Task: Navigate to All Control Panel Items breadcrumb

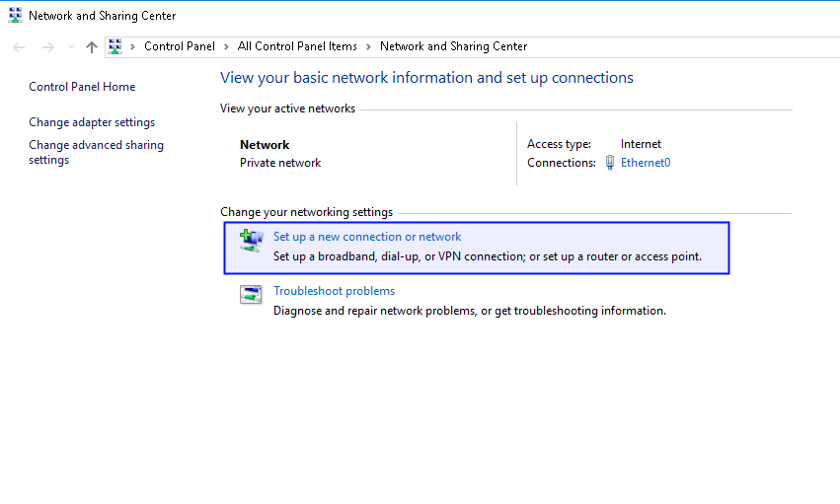Action: [297, 46]
